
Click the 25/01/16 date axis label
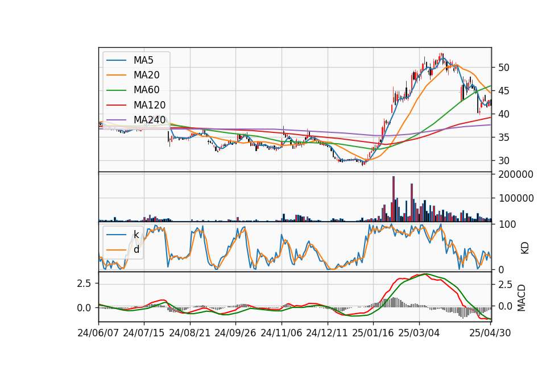pos(373,333)
